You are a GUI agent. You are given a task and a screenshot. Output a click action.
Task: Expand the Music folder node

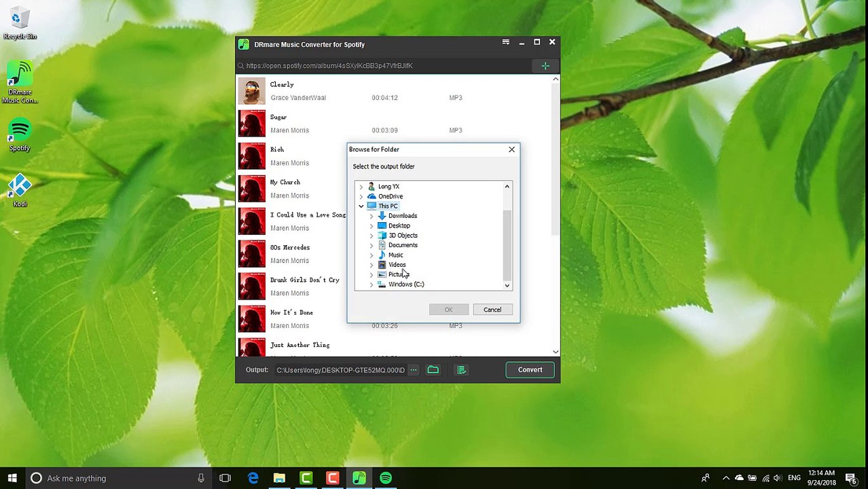tap(372, 255)
